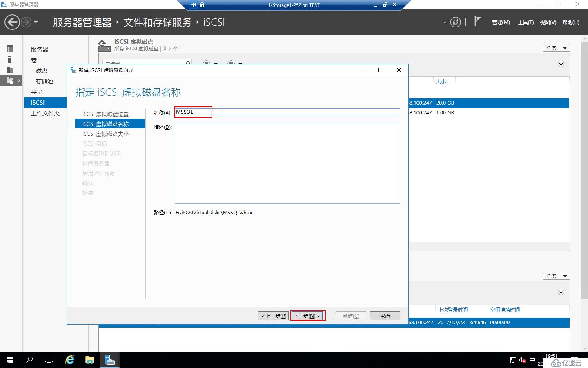Viewport: 588px width, 368px height.
Task: Click the dashboard icon in left rail
Action: click(x=10, y=49)
